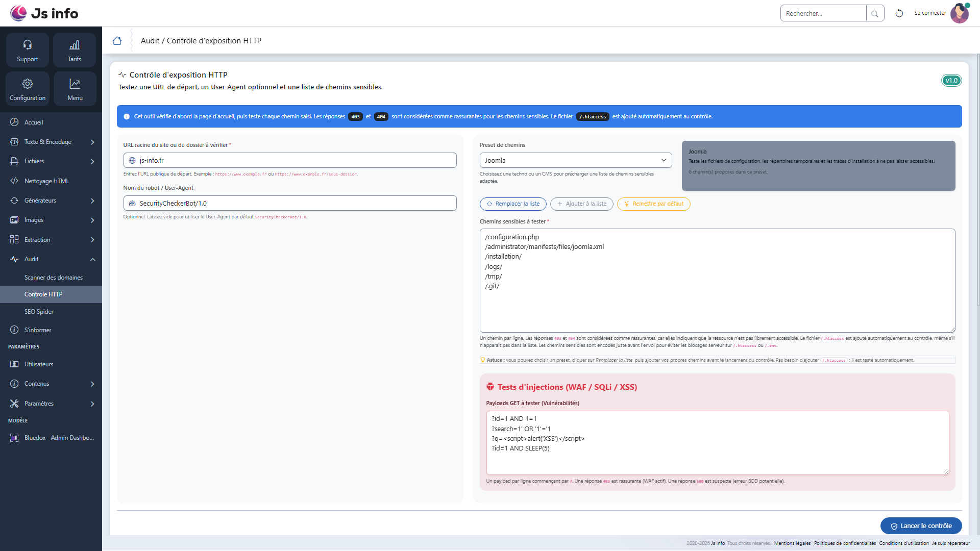Launch with Lancer le contrôle button
Viewport: 980px width, 551px height.
tap(921, 526)
